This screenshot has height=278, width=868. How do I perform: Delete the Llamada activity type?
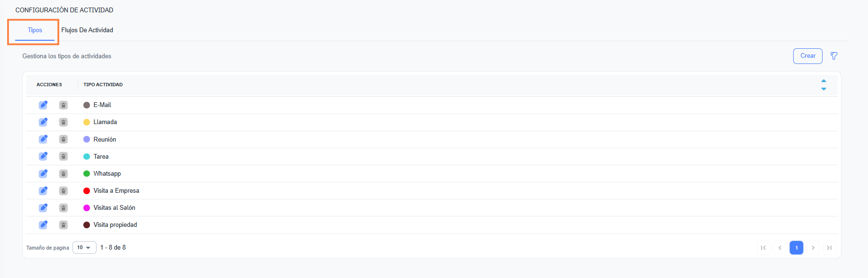63,122
